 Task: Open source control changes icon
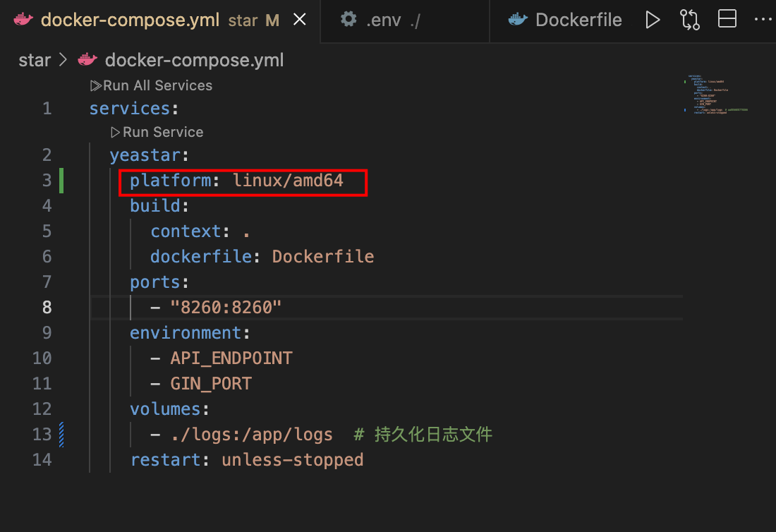pyautogui.click(x=689, y=20)
